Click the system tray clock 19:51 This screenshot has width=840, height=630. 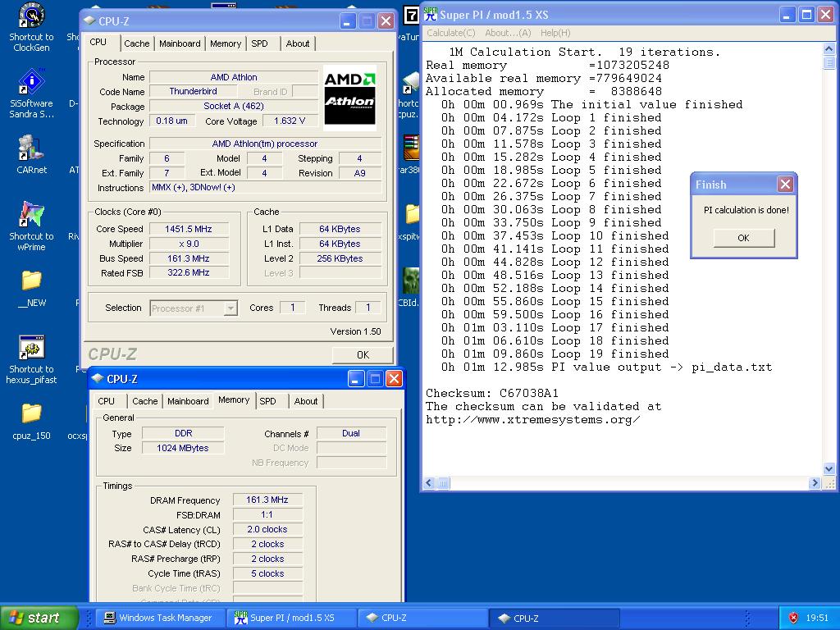(816, 618)
